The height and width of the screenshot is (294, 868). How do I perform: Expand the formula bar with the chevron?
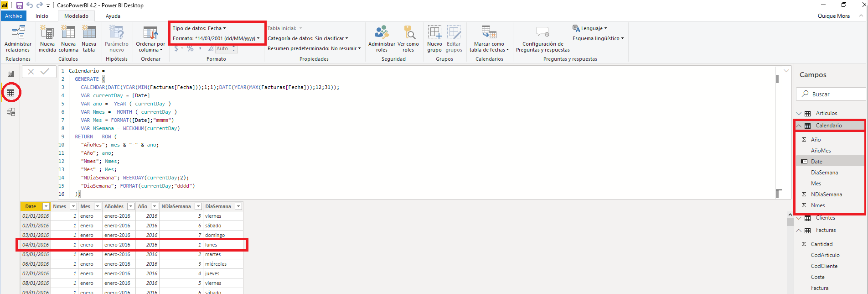click(x=786, y=71)
